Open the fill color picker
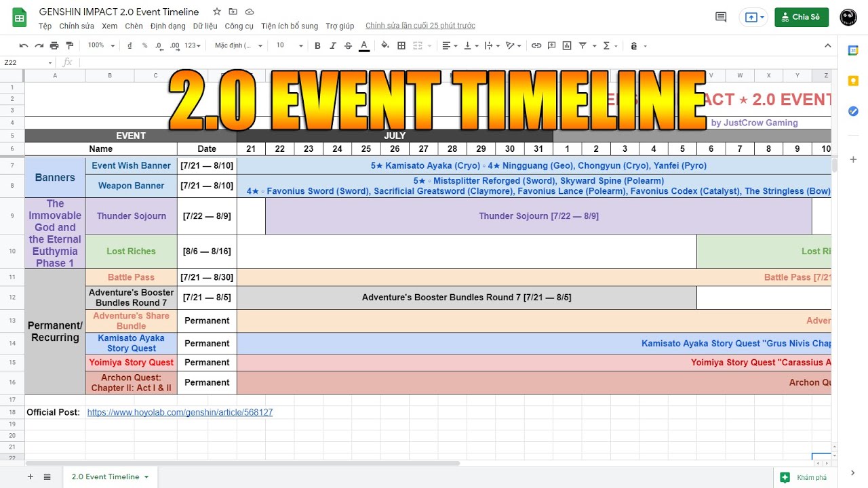The width and height of the screenshot is (868, 488). (x=385, y=45)
